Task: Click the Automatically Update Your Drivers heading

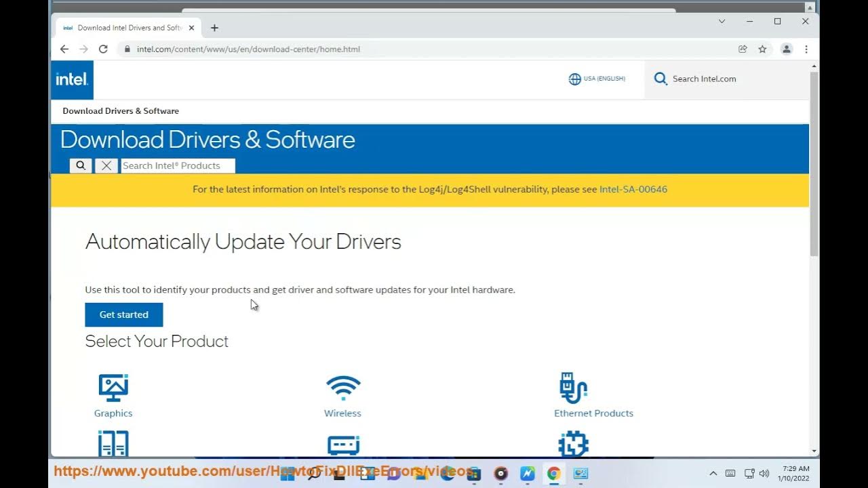Action: [x=243, y=242]
